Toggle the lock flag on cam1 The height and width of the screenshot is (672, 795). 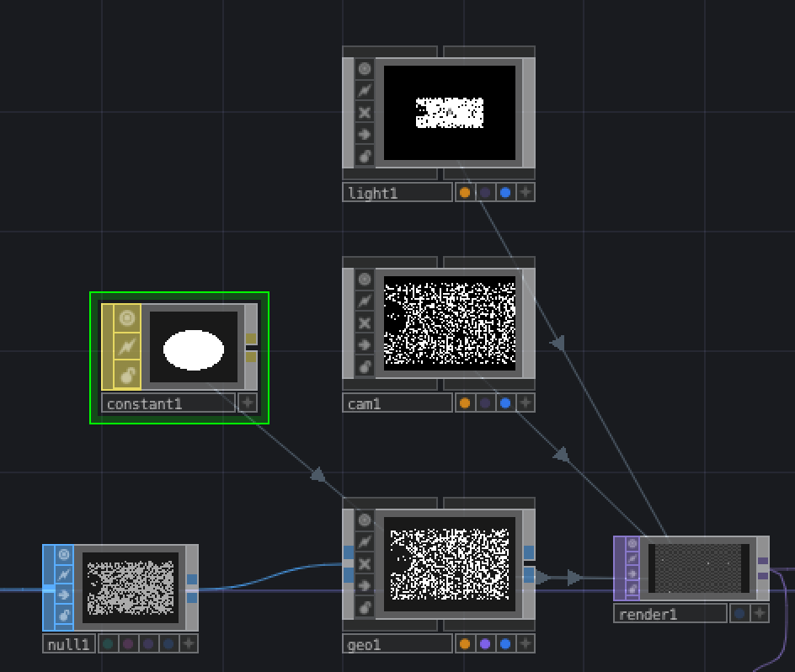click(365, 366)
